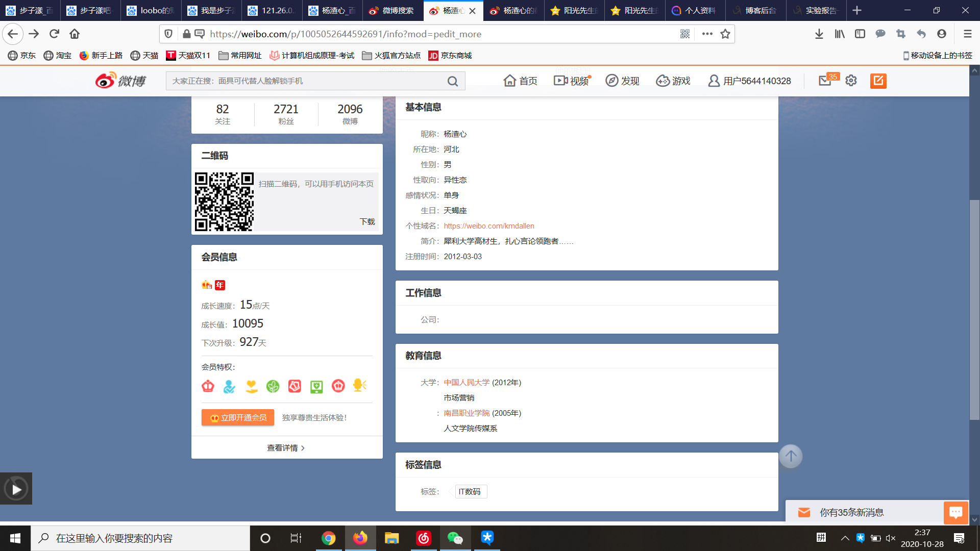Expand hidden system tray icons chevron
The width and height of the screenshot is (980, 551).
tap(845, 538)
